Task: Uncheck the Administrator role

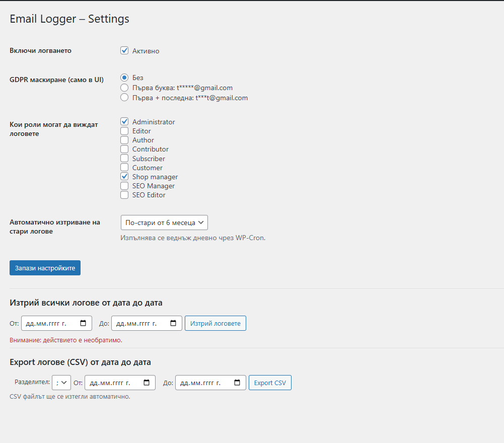Action: point(124,121)
